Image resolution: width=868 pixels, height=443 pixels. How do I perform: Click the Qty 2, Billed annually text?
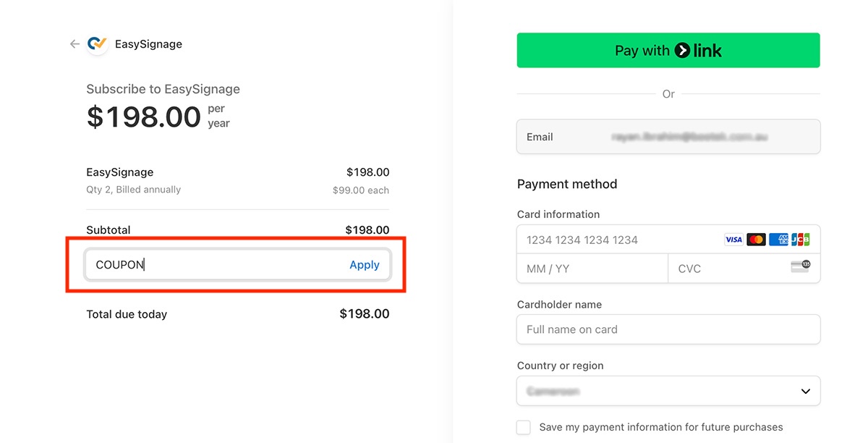coord(133,190)
